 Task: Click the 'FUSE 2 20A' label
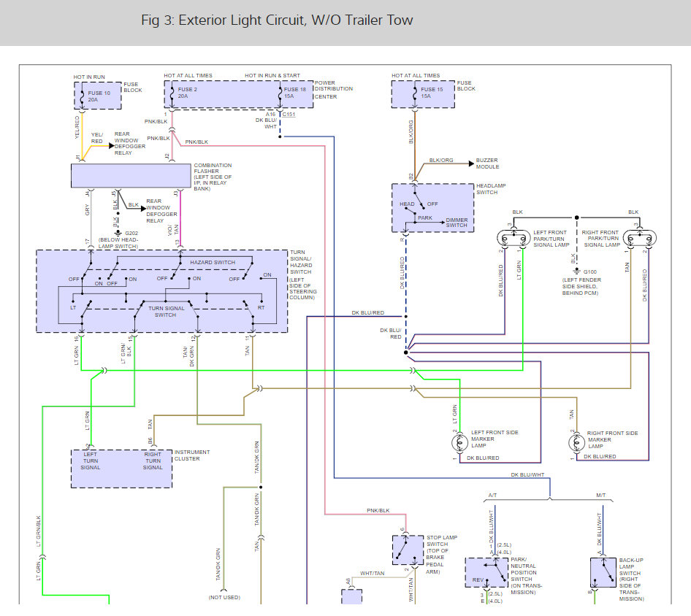tap(187, 93)
